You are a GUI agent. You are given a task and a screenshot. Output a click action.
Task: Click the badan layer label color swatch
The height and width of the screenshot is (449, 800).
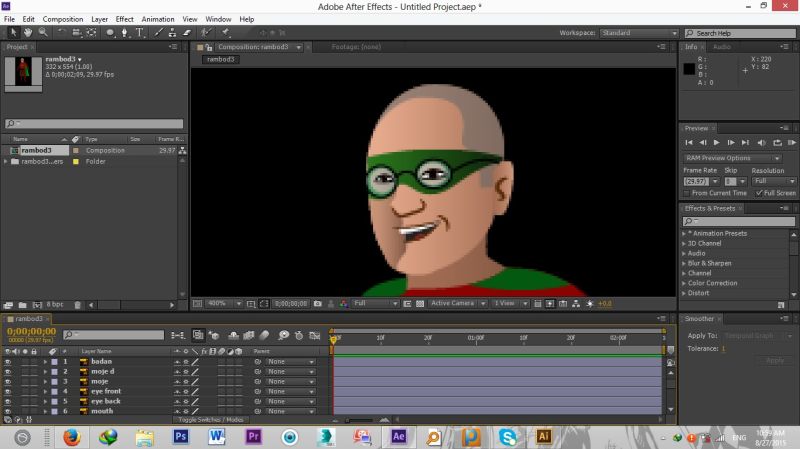point(55,362)
